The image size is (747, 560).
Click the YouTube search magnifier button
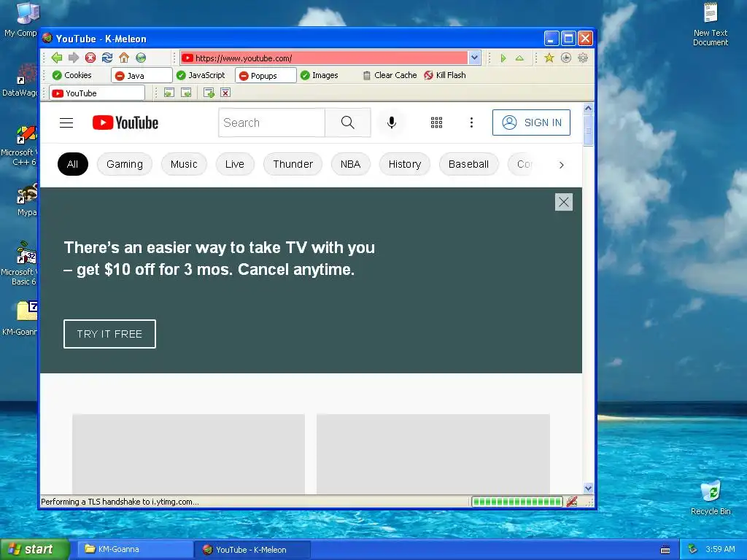pos(348,122)
